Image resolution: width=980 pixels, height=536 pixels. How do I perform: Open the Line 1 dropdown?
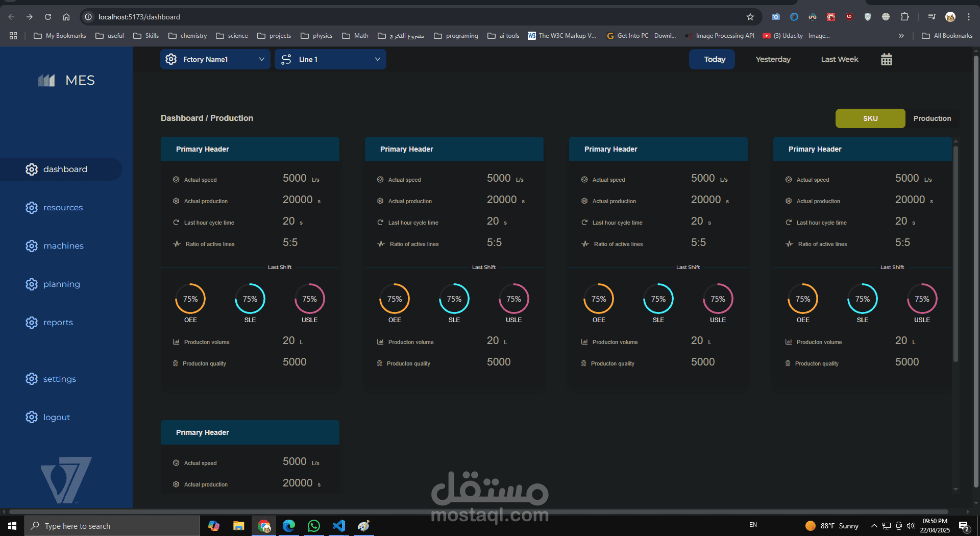pos(330,59)
